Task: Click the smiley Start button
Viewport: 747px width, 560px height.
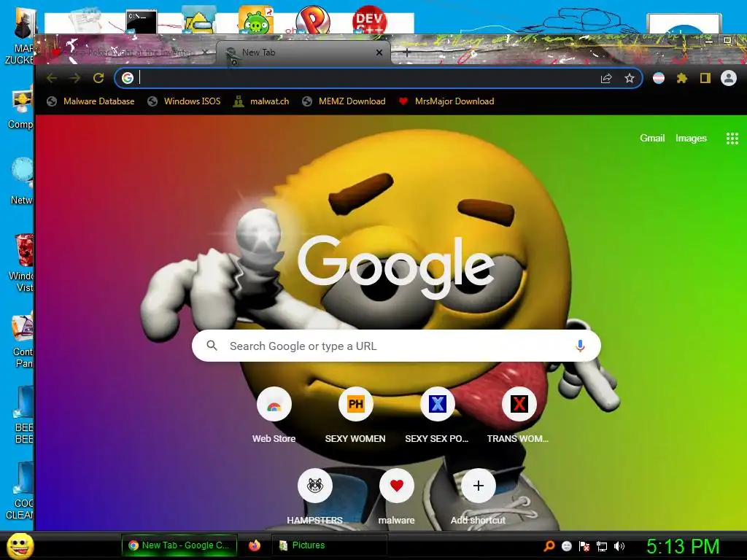Action: (20, 545)
